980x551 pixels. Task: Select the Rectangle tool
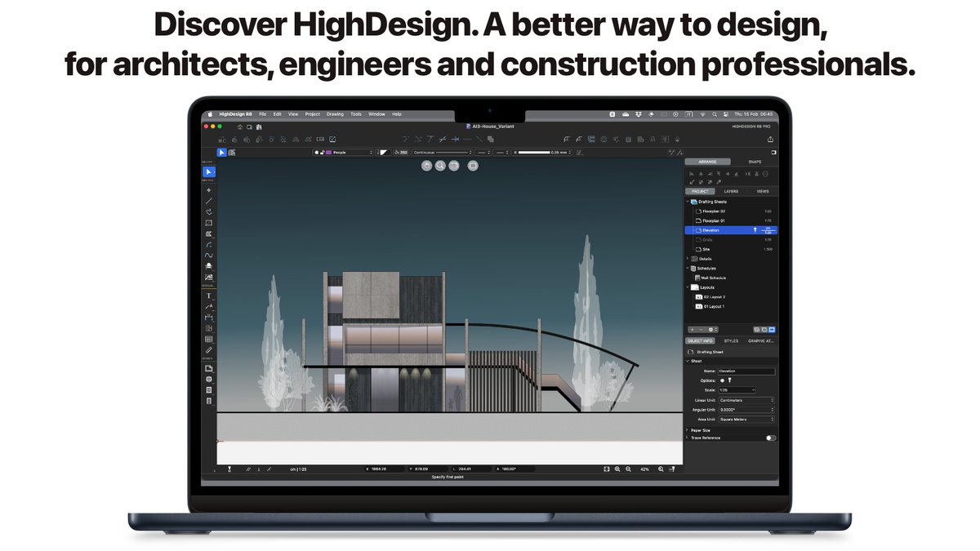tap(209, 223)
